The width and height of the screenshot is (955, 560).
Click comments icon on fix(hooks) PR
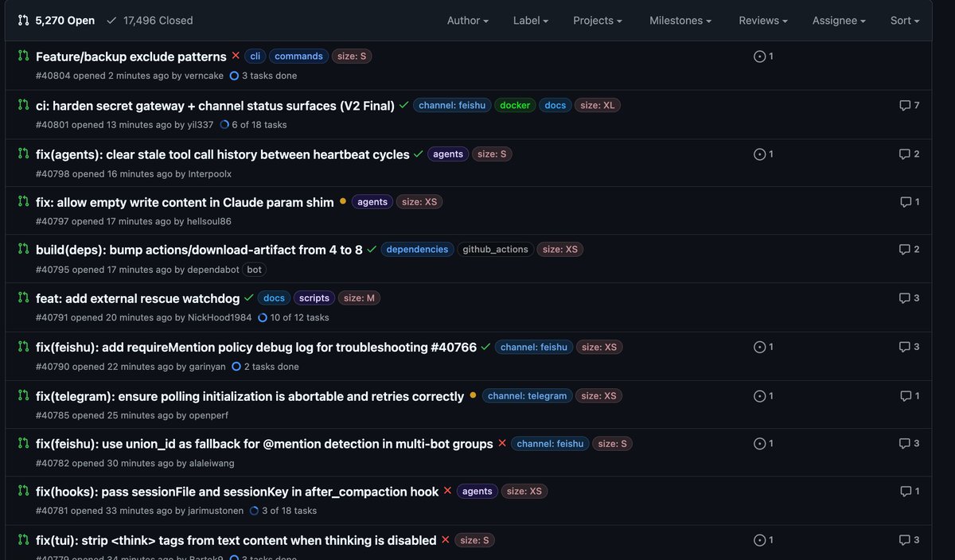tap(910, 492)
